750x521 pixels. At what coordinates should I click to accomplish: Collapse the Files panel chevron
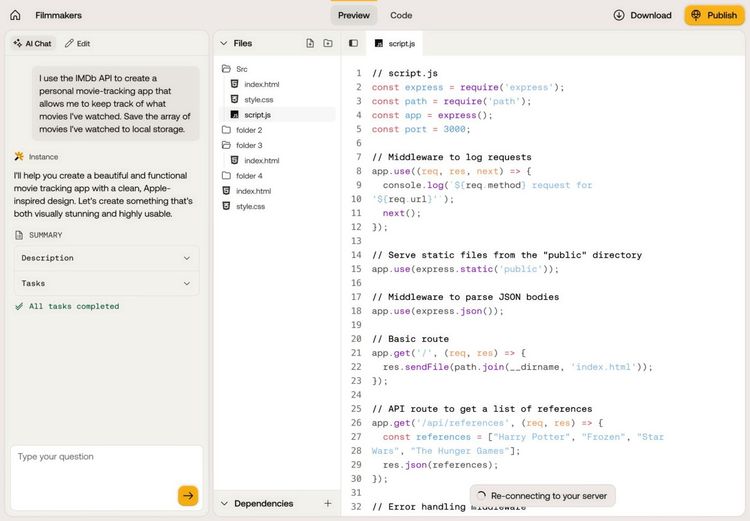coord(223,43)
